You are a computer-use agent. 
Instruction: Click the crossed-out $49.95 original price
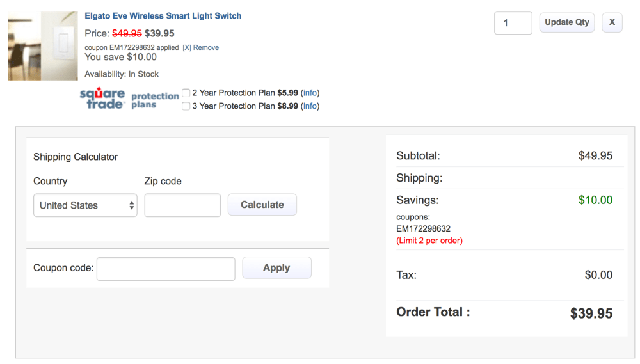coord(127,33)
